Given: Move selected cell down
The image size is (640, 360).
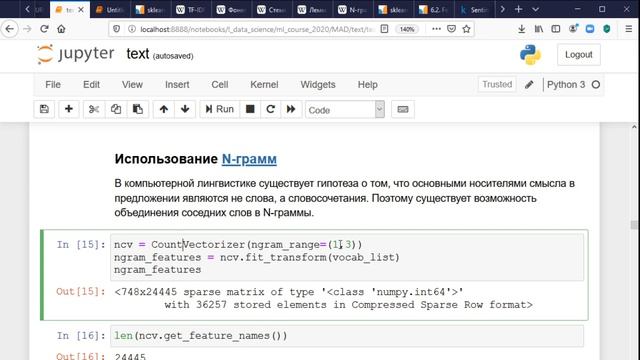Looking at the screenshot, I should (185, 109).
